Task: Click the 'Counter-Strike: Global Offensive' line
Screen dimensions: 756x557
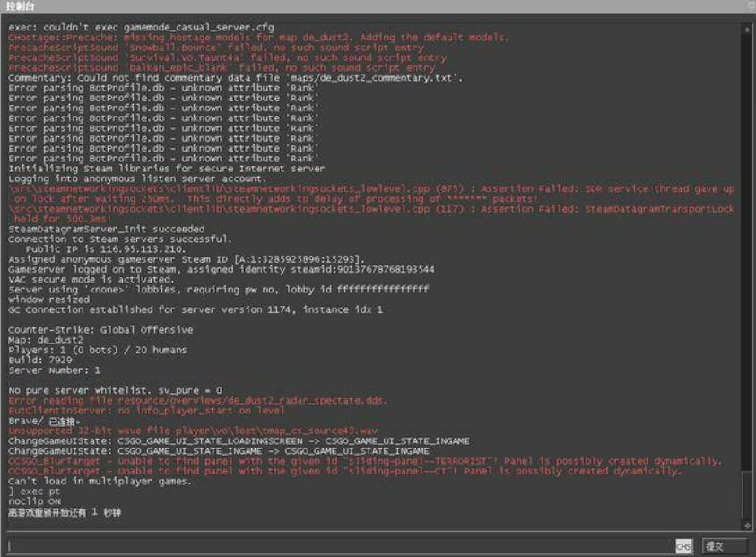Action: tap(100, 329)
